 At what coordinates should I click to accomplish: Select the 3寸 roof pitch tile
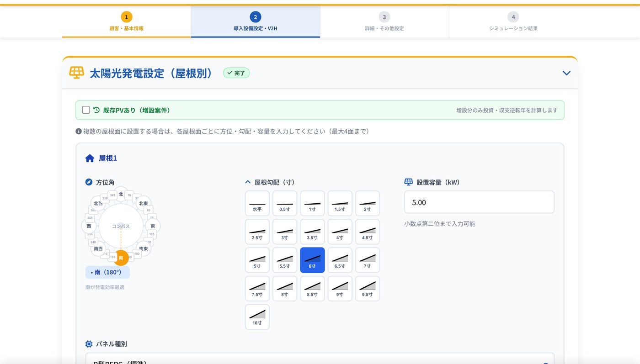[x=285, y=232]
